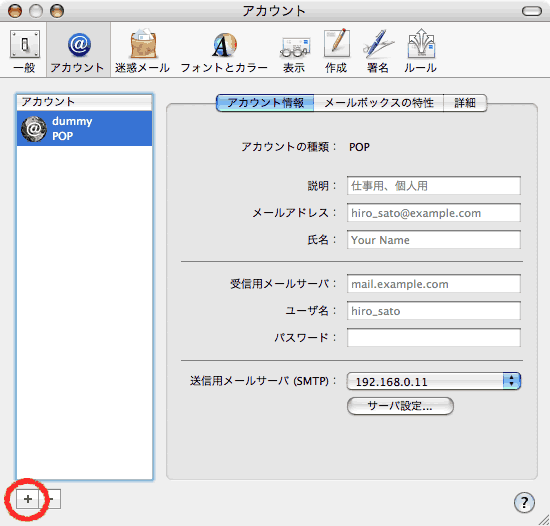
Task: Open the 署名 signatures pane
Action: [x=378, y=51]
